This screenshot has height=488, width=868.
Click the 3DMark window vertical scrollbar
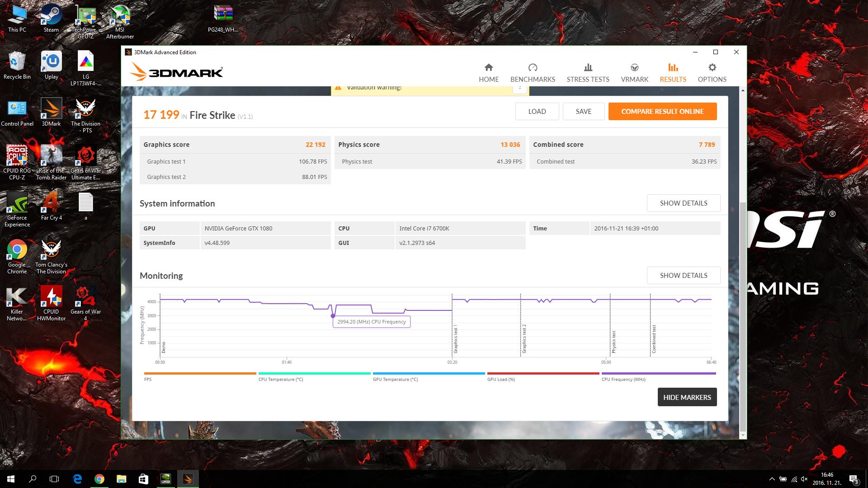coord(742,316)
